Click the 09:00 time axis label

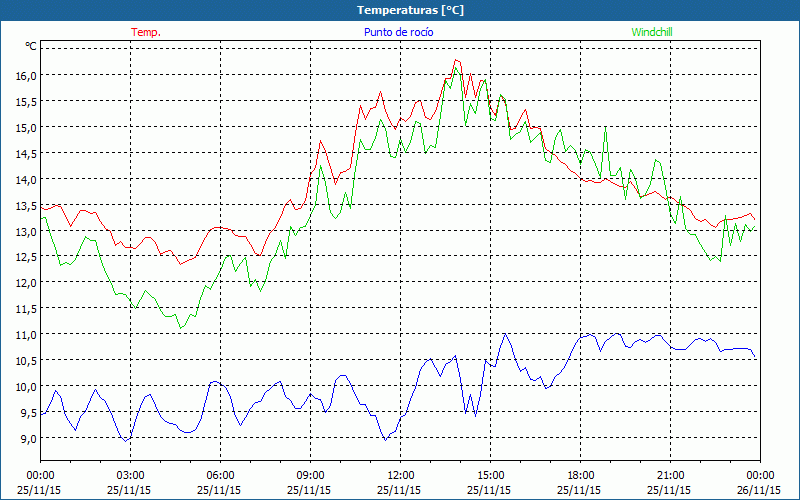coord(310,476)
